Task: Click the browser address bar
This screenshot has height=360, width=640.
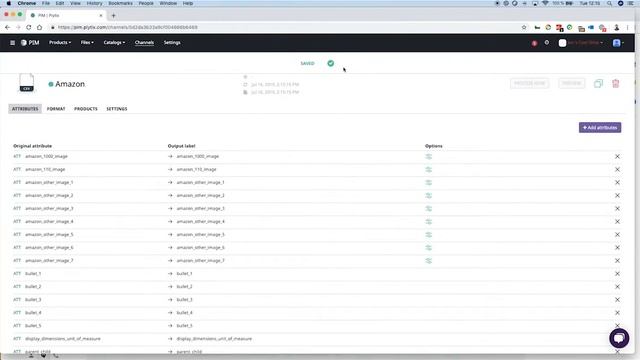Action: tap(286, 27)
